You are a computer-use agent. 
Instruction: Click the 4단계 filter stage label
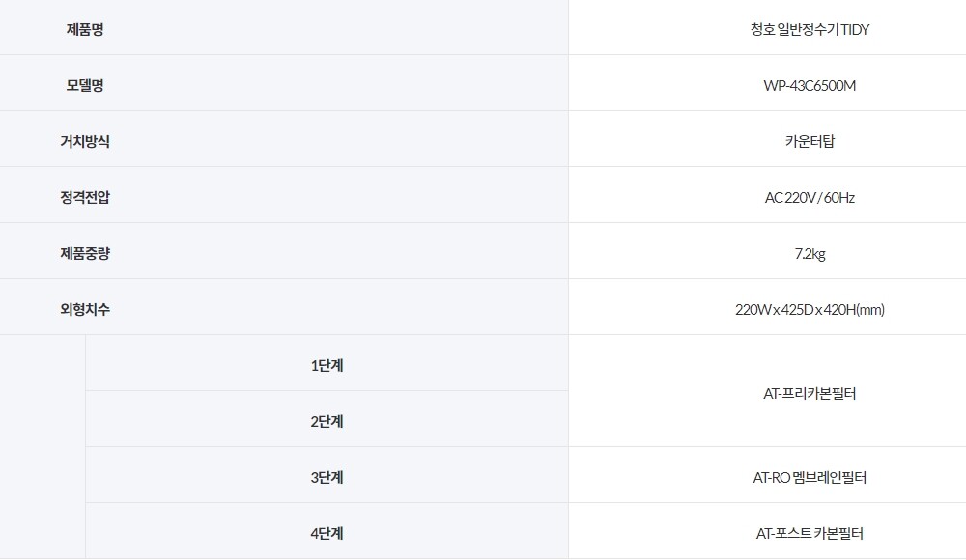[327, 533]
